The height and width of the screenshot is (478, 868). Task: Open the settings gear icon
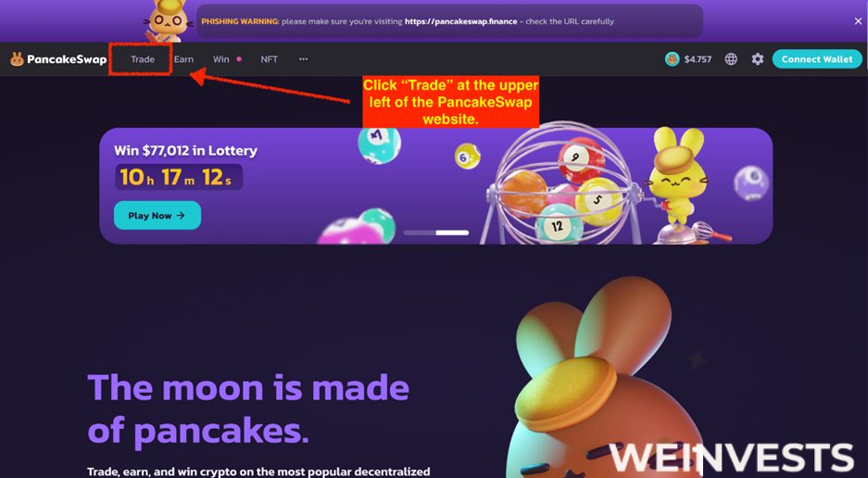(757, 59)
